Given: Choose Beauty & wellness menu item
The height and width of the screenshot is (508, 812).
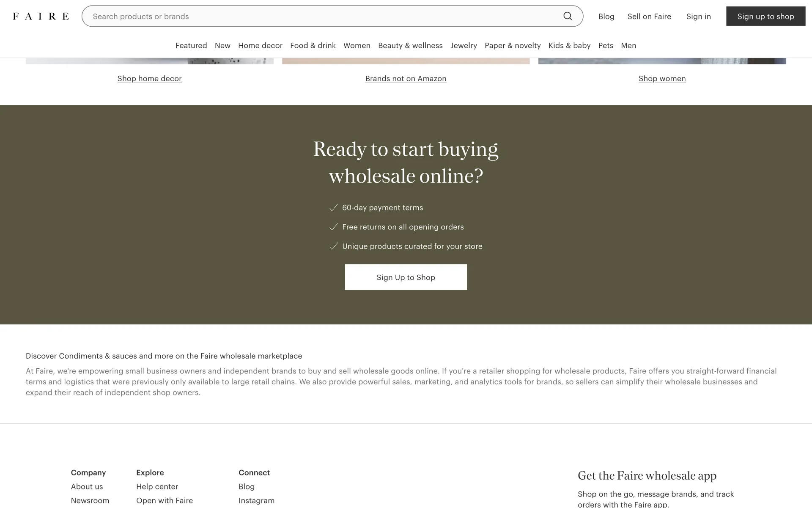Looking at the screenshot, I should tap(410, 45).
